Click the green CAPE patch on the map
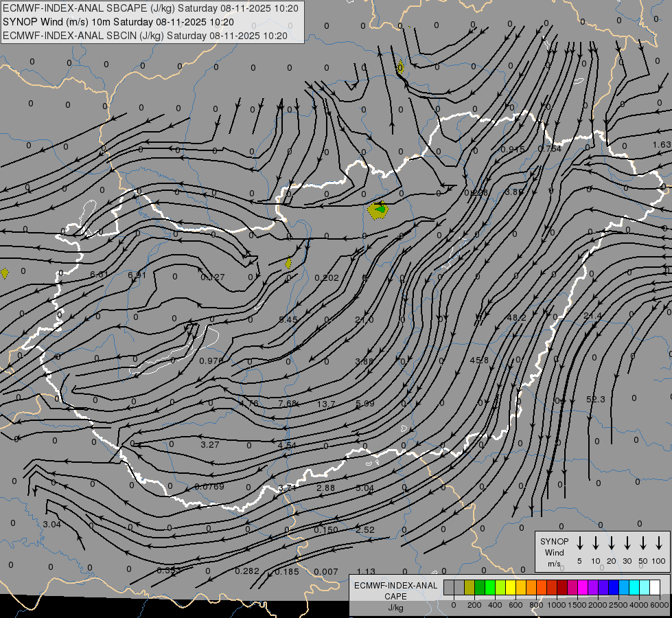Screen dimensions: 672x618 coord(380,209)
